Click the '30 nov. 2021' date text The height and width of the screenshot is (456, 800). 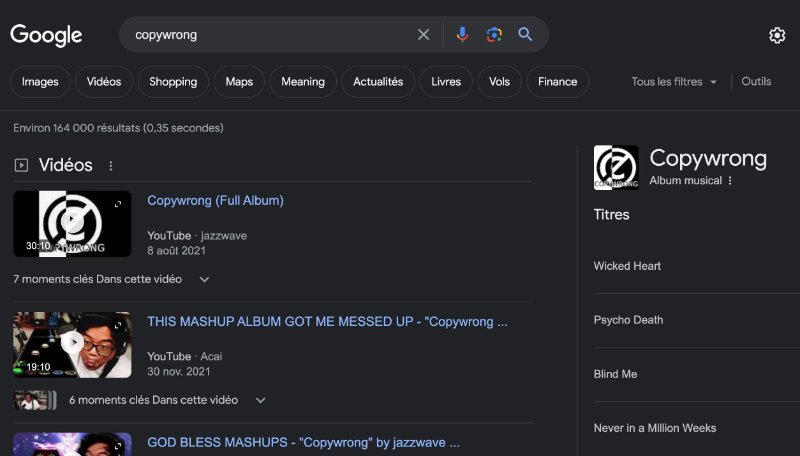179,371
